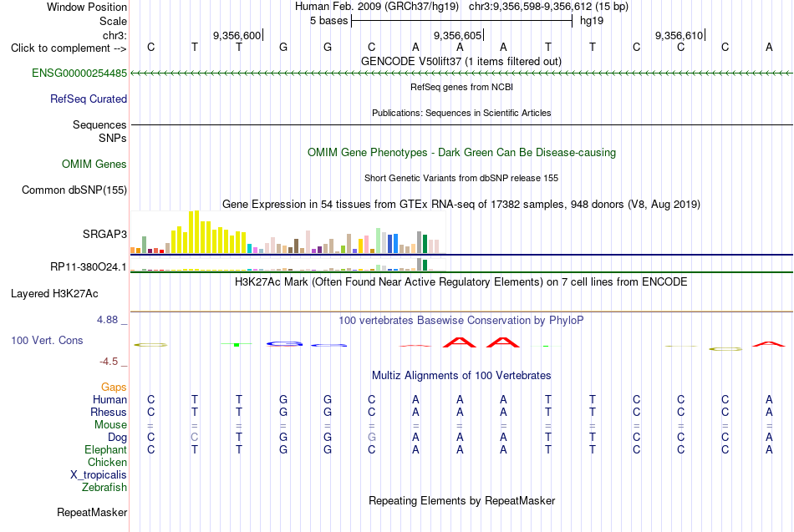The height and width of the screenshot is (532, 794).
Task: Click the Mouse species alignment label
Action: [x=110, y=425]
